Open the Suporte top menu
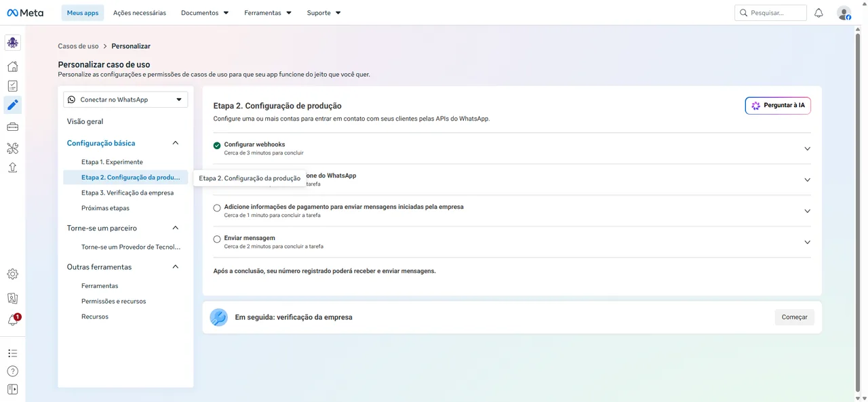 pyautogui.click(x=323, y=13)
